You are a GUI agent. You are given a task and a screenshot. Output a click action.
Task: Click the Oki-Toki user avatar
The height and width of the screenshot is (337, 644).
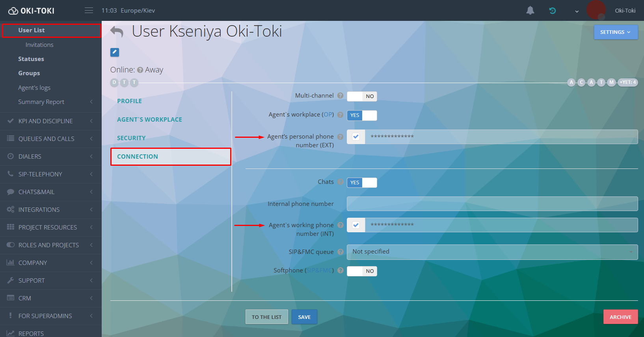[596, 10]
